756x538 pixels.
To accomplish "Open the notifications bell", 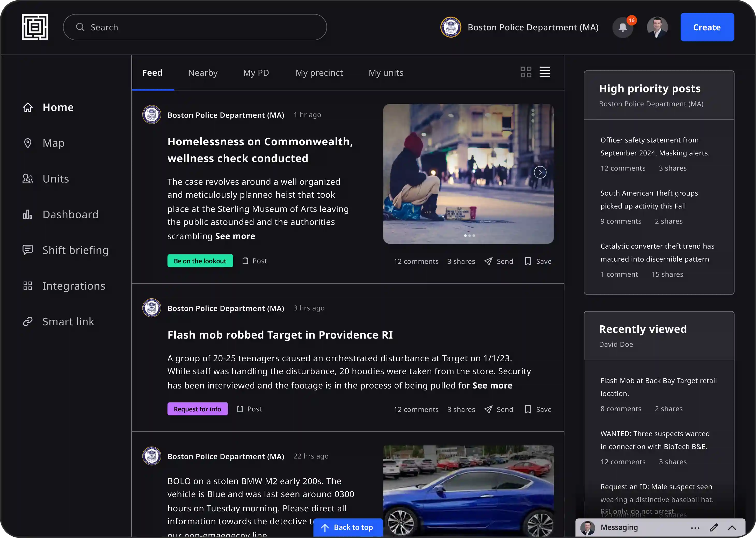I will tap(623, 27).
